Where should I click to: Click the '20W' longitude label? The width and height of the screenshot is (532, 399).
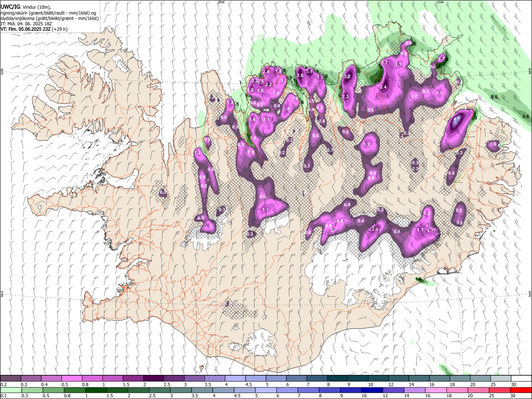point(221,2)
